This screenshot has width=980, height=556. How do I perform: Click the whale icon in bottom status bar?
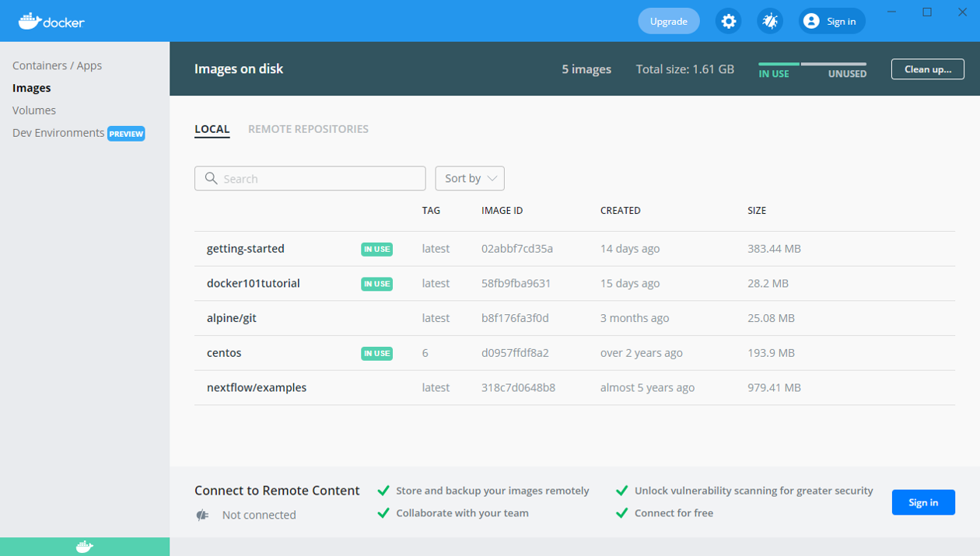coord(85,547)
